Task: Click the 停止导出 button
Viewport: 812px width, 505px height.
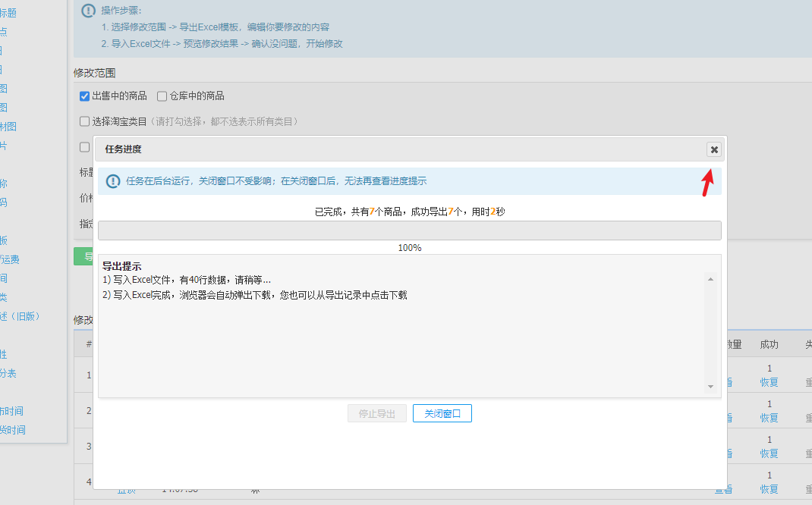Action: [377, 414]
